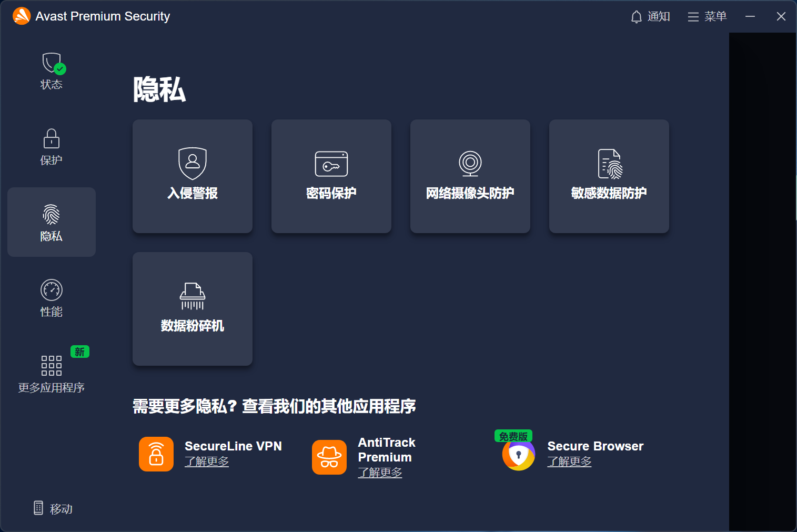This screenshot has width=797, height=532.
Task: Click the AntiTrack Premium hat icon
Action: point(329,457)
